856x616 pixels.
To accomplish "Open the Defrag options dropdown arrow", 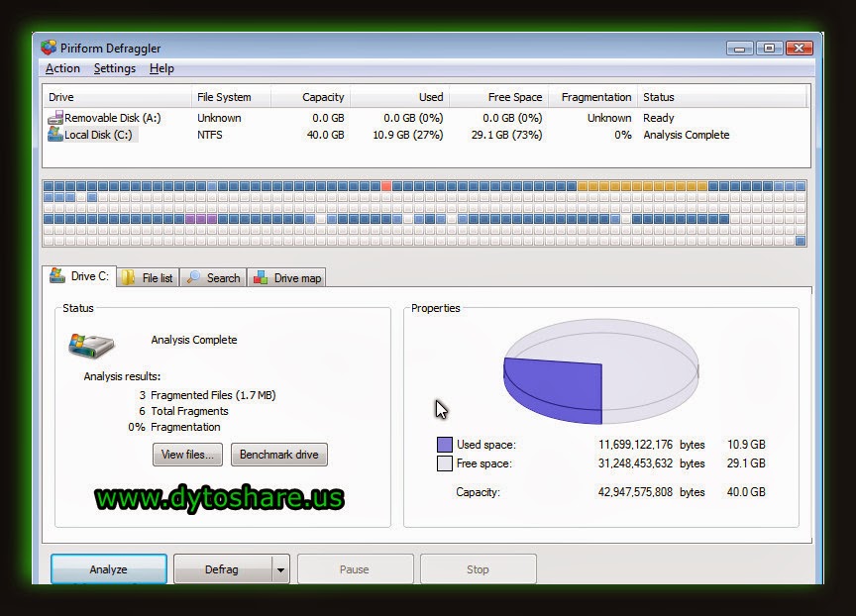I will pyautogui.click(x=278, y=568).
